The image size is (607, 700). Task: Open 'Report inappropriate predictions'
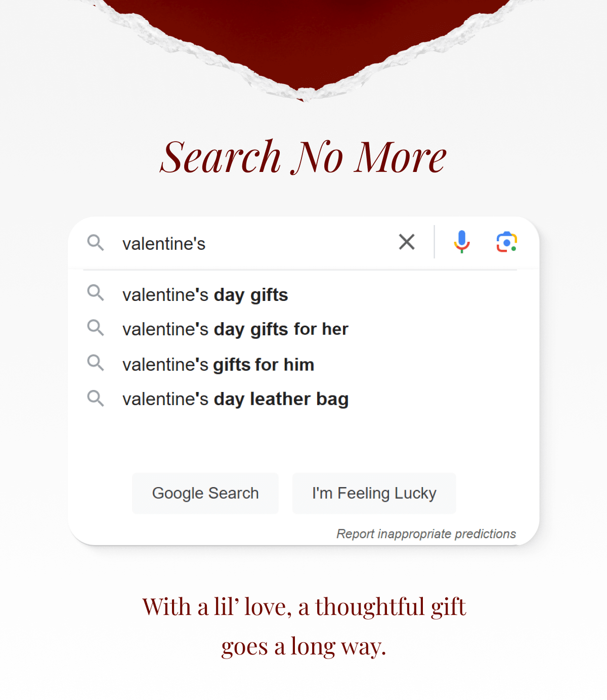coord(426,534)
